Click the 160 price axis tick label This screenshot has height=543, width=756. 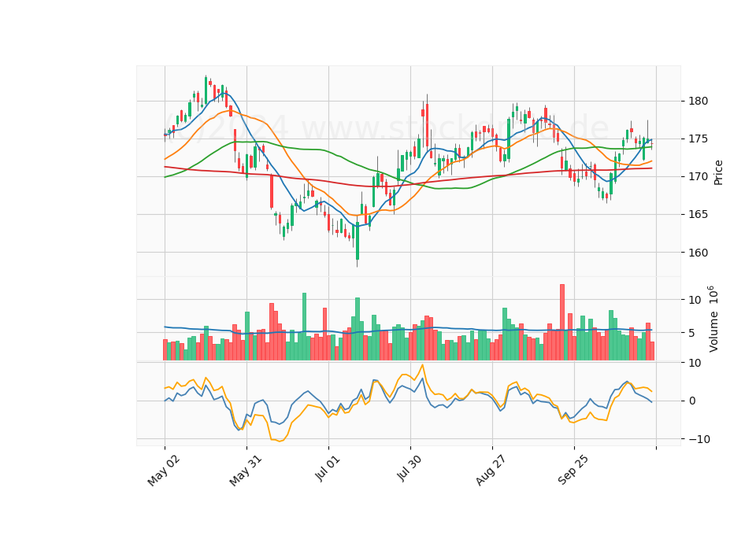click(699, 253)
